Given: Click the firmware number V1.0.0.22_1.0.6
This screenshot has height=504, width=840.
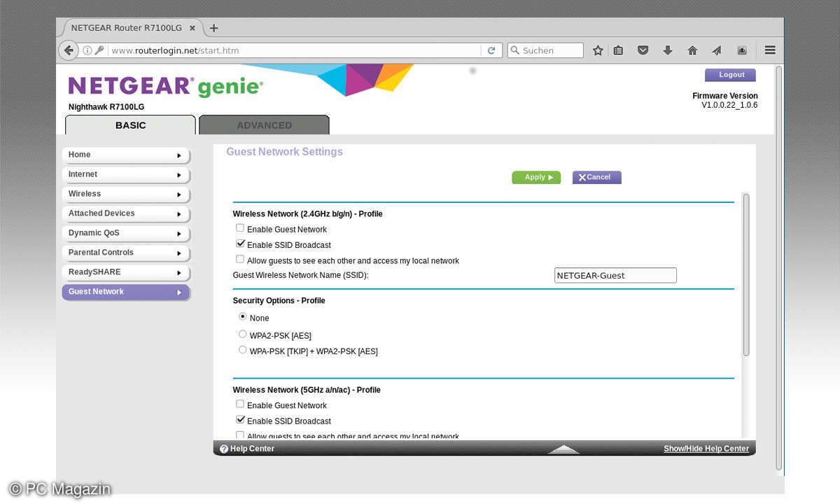Looking at the screenshot, I should 729,105.
